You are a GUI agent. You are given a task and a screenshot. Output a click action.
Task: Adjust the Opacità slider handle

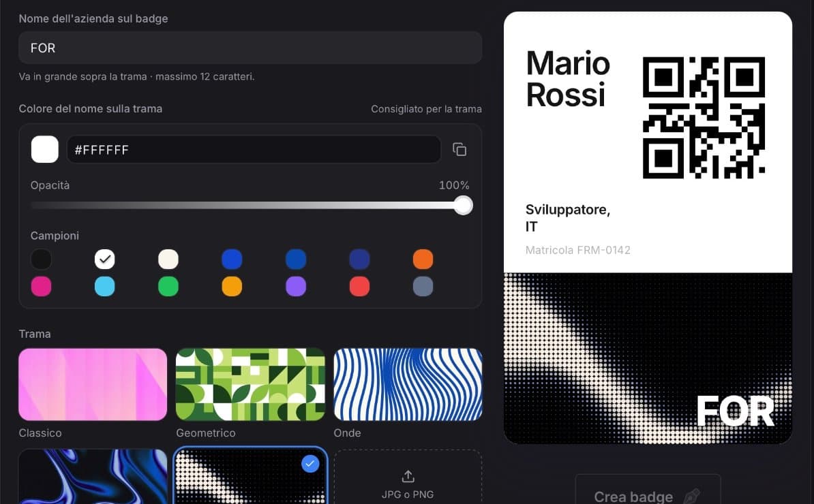(x=463, y=205)
